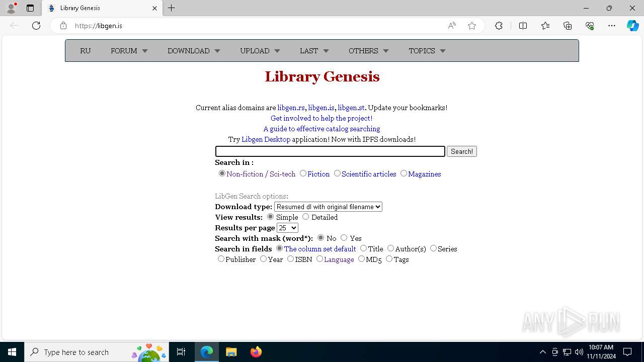
Task: Open guide to effective catalog searching
Action: pos(321,129)
